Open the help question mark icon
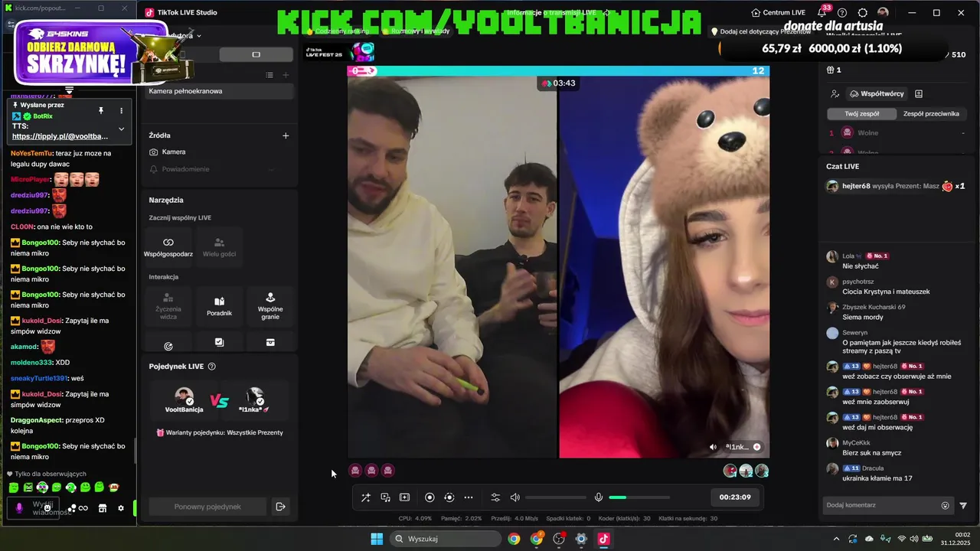 point(842,13)
